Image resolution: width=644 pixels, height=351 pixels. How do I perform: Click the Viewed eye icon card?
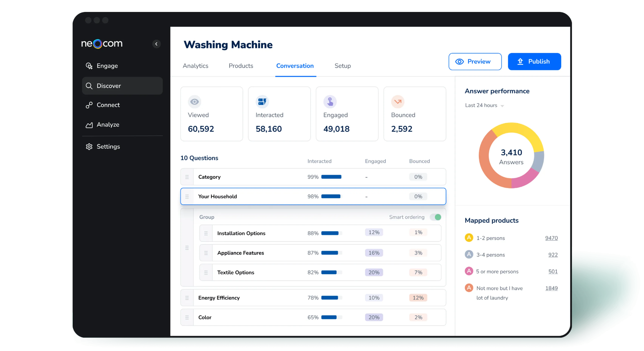(x=195, y=102)
